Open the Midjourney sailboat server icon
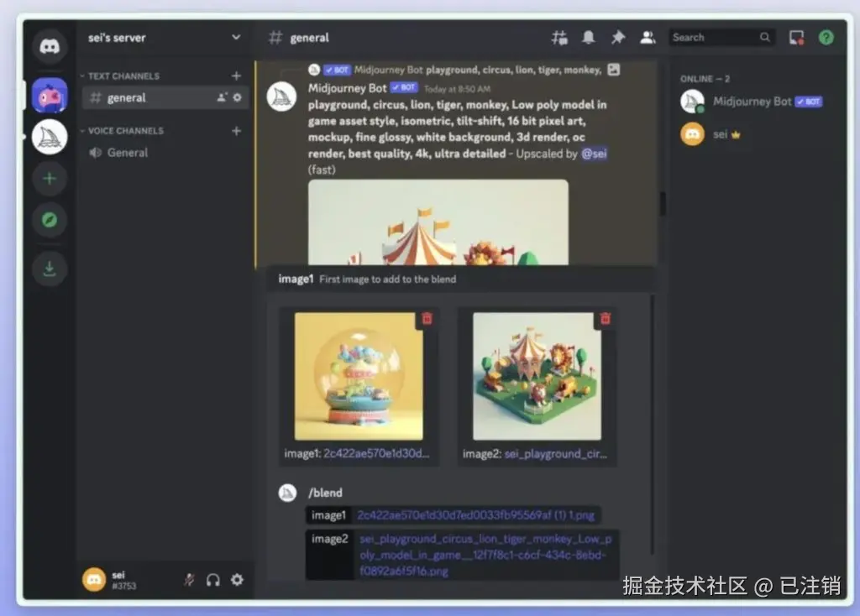Screen dimensions: 860x616 pos(50,137)
